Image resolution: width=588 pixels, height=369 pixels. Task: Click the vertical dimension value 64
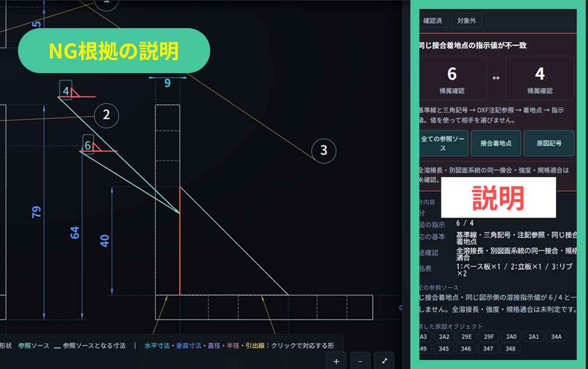tap(75, 232)
